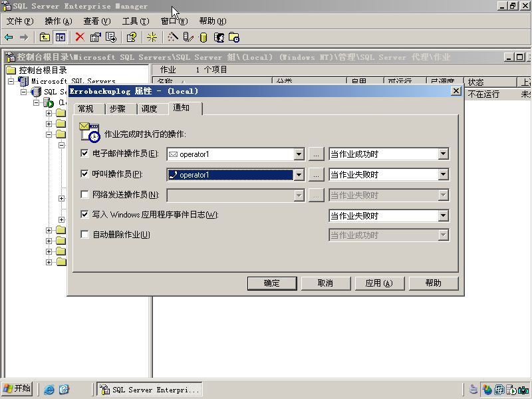Check the 网络发送操作员 checkbox

click(84, 194)
